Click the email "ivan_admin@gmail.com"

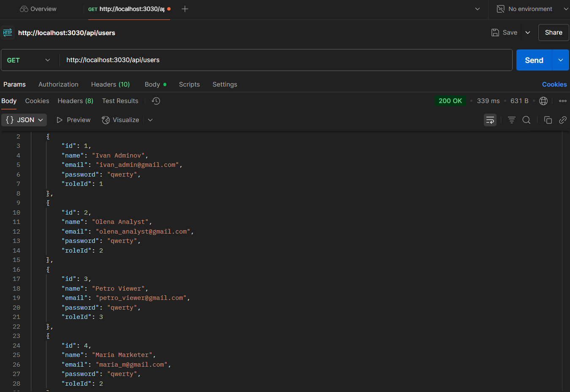tap(138, 165)
